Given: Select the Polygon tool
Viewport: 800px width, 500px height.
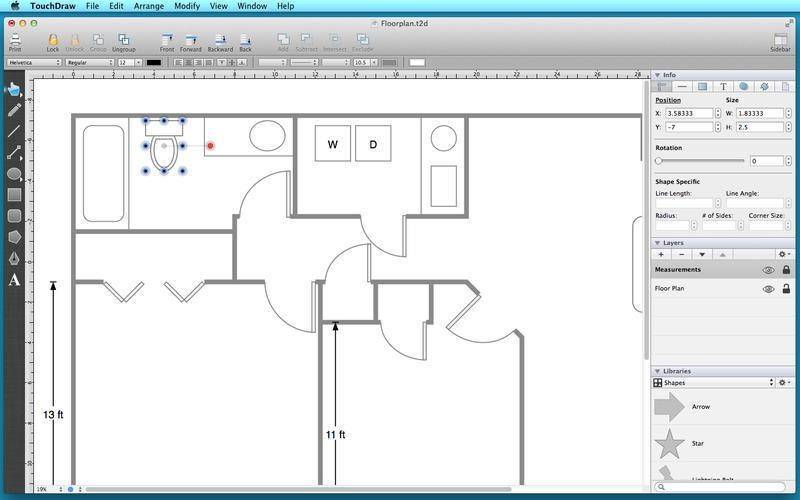Looking at the screenshot, I should (14, 237).
